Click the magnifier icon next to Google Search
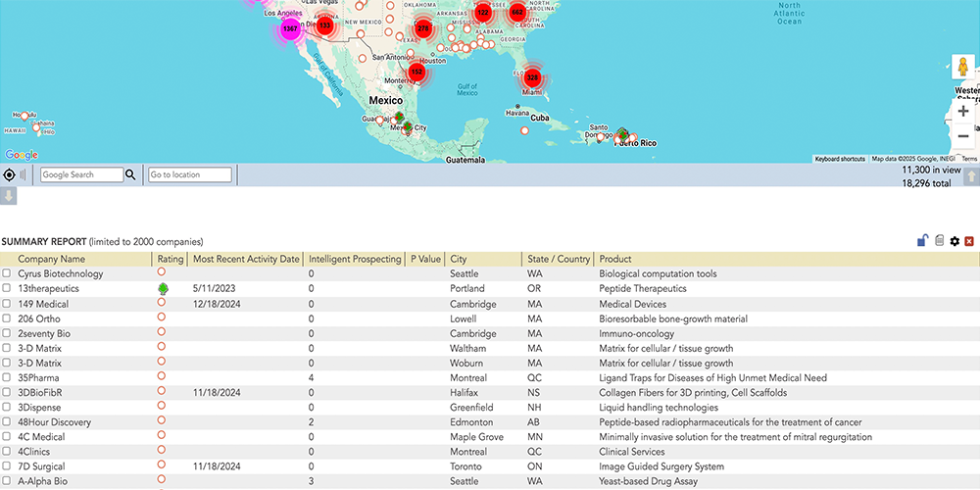980x490 pixels. [130, 175]
